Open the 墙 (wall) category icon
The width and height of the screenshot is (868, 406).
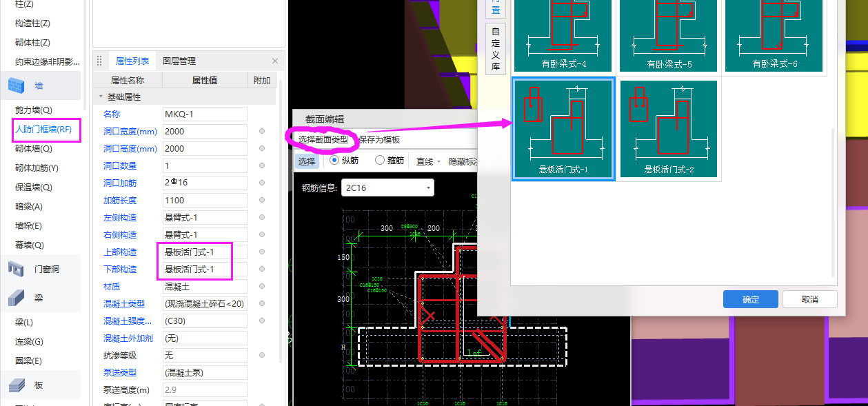tap(16, 85)
